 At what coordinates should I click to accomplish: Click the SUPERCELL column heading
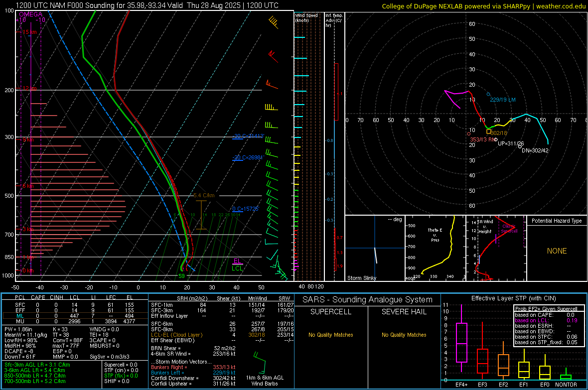[331, 312]
